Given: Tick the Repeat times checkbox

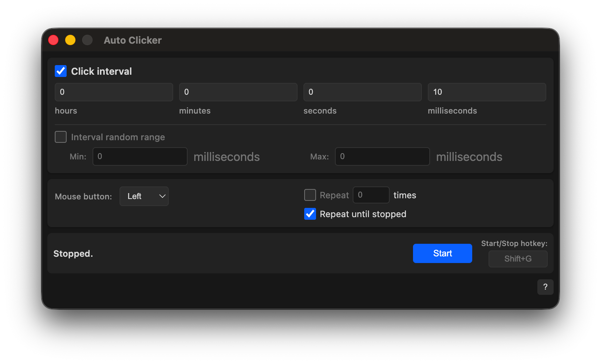Looking at the screenshot, I should click(310, 195).
